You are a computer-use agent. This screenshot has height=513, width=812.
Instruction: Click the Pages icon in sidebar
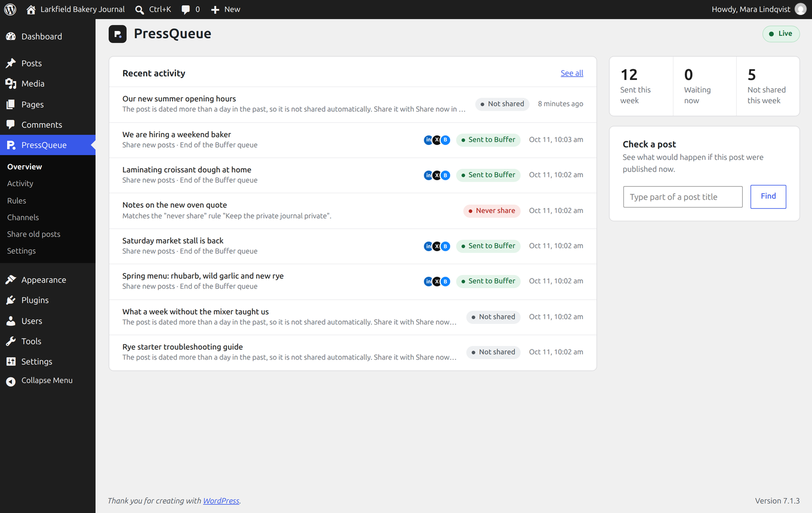click(11, 104)
